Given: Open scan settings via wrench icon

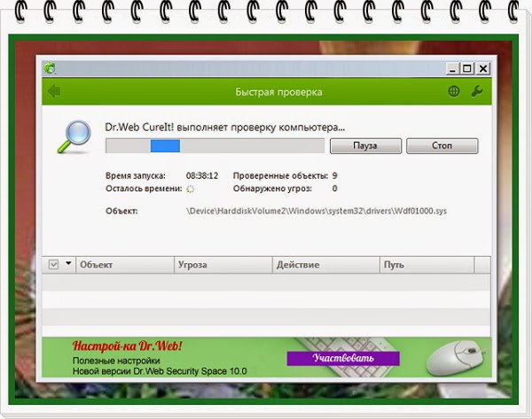Looking at the screenshot, I should click(477, 91).
